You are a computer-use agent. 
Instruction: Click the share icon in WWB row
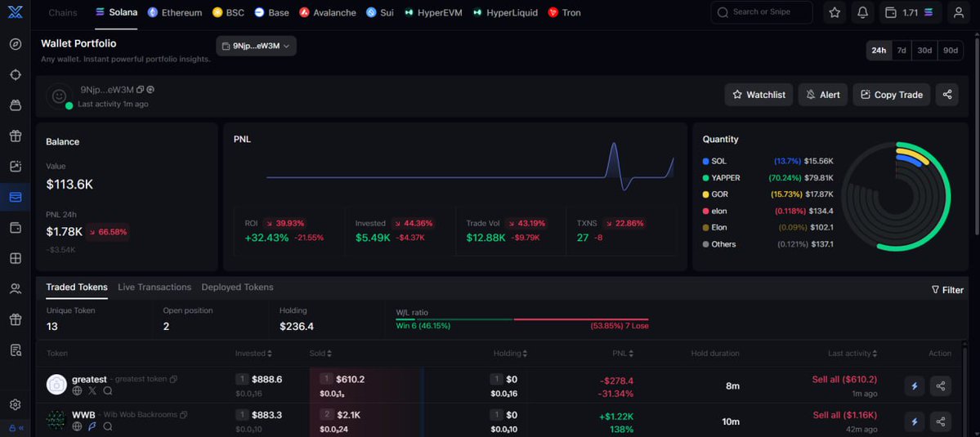click(x=941, y=421)
